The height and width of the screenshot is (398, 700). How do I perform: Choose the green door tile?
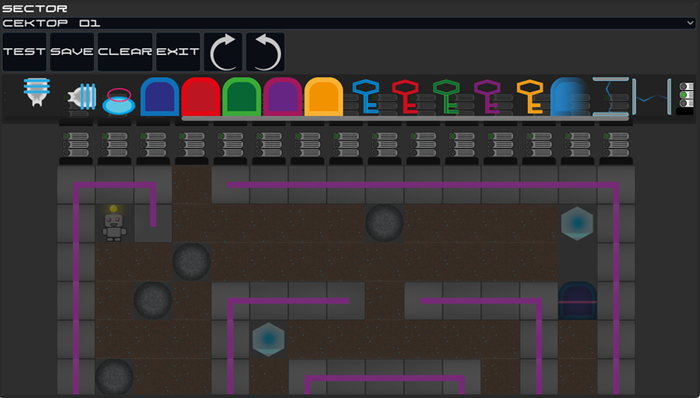(x=242, y=97)
